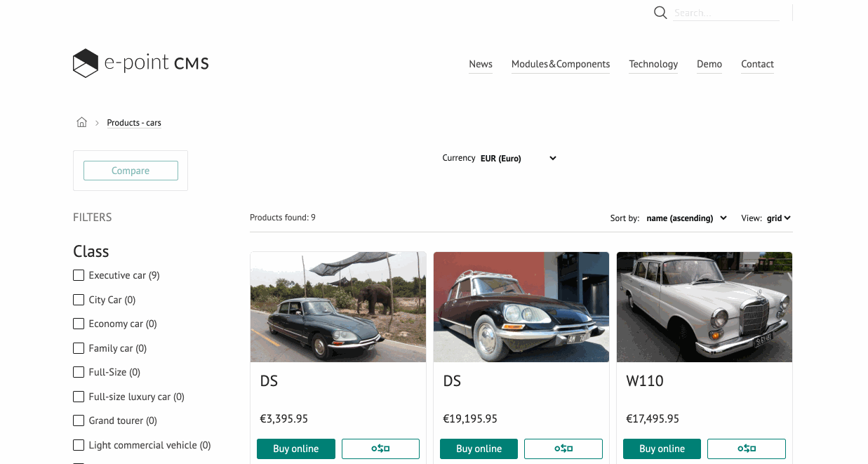The width and height of the screenshot is (868, 464).
Task: Open Modules&Components menu item
Action: coord(561,64)
